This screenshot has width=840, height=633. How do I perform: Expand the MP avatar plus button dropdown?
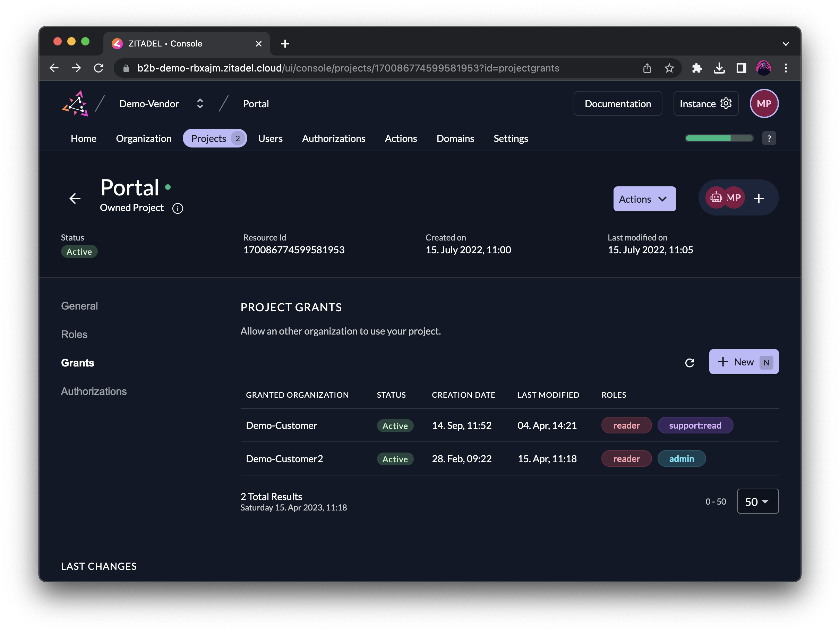759,198
